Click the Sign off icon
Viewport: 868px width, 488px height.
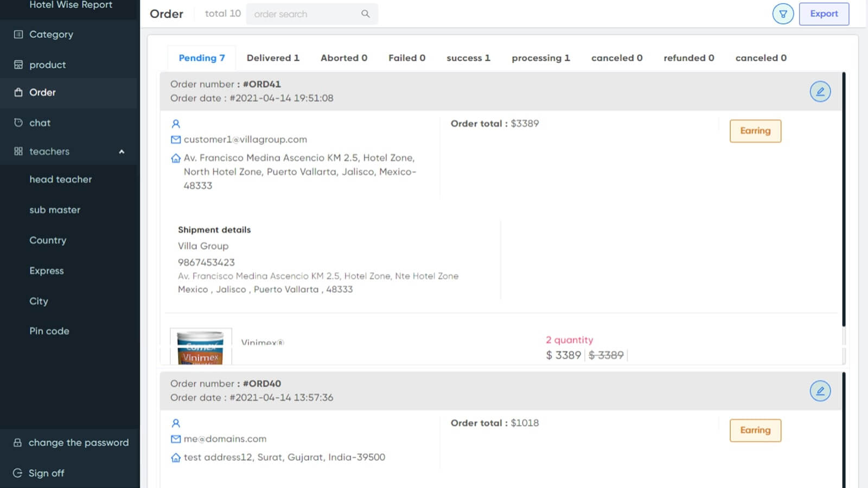click(x=18, y=473)
